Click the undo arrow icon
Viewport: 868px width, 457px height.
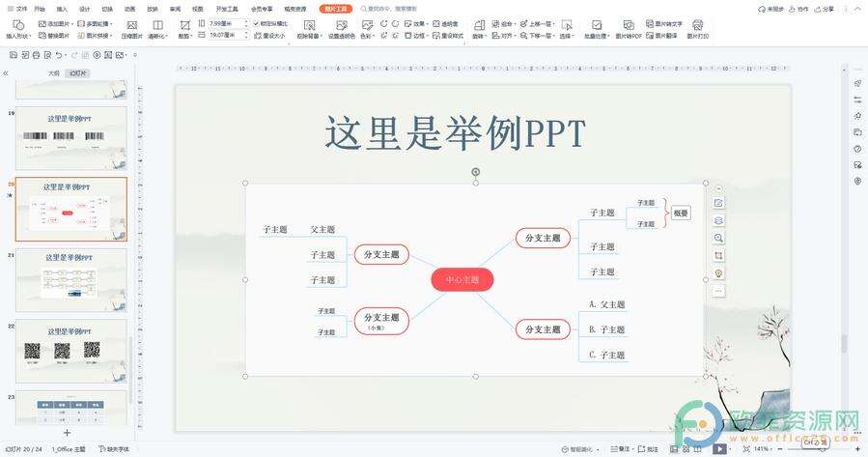59,55
